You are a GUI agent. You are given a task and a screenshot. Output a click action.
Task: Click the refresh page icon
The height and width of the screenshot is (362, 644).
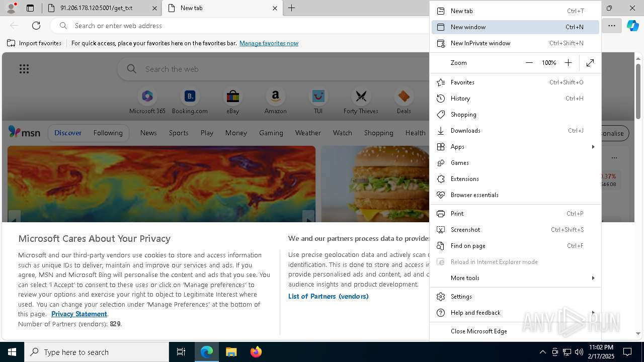36,26
